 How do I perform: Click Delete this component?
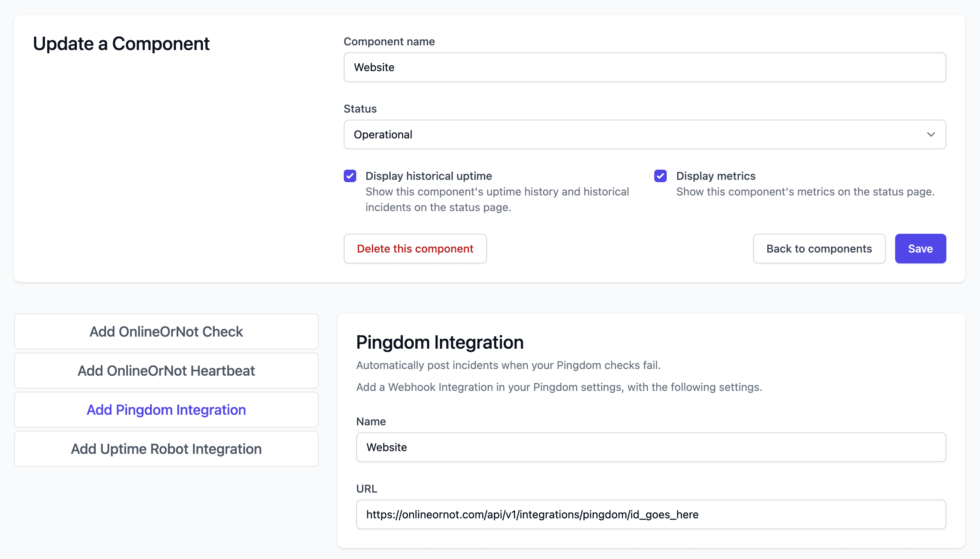click(415, 249)
